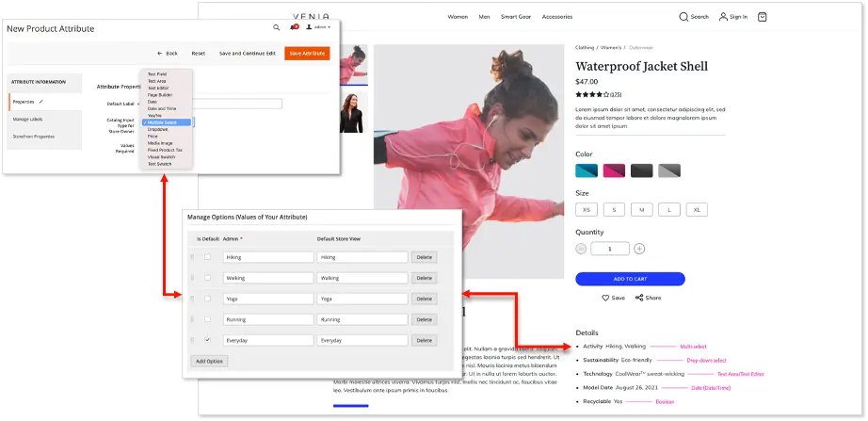Select the light gray color swatch
Image resolution: width=868 pixels, height=421 pixels.
669,170
